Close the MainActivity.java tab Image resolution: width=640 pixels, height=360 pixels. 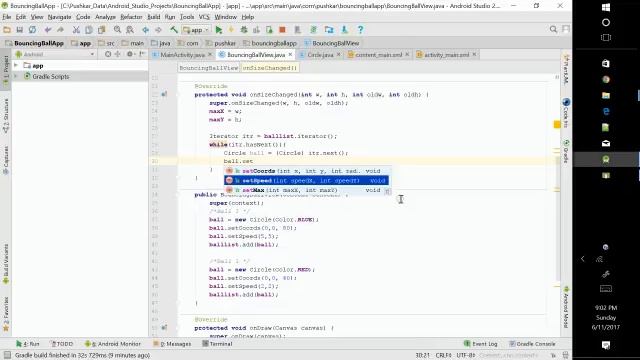coord(210,54)
